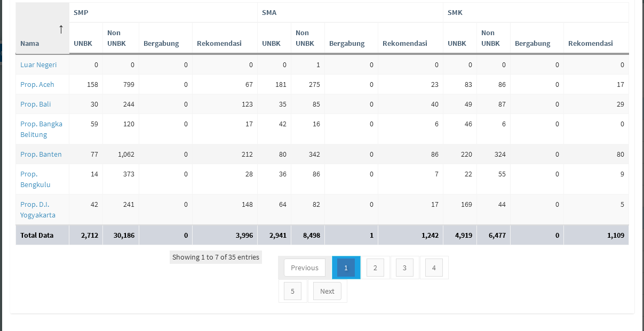Click the Next page button
The height and width of the screenshot is (331, 644).
327,291
